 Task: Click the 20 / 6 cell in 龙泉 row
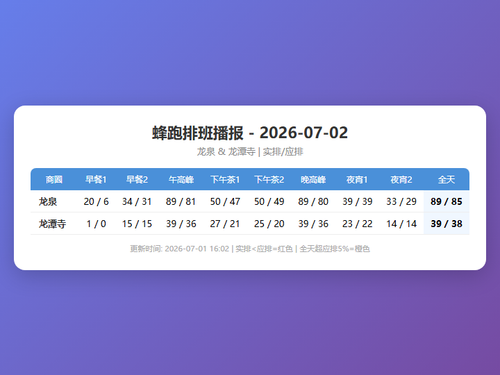tap(96, 201)
